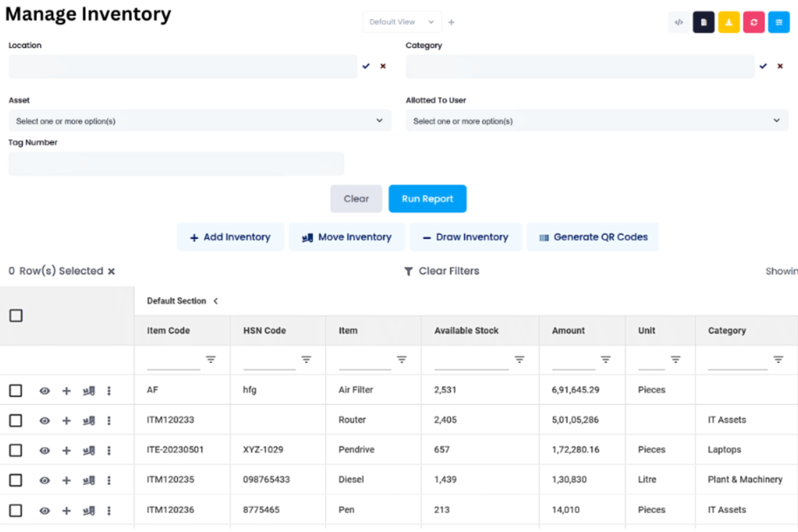Confirm Category with the check mark
The width and height of the screenshot is (798, 532).
[763, 66]
